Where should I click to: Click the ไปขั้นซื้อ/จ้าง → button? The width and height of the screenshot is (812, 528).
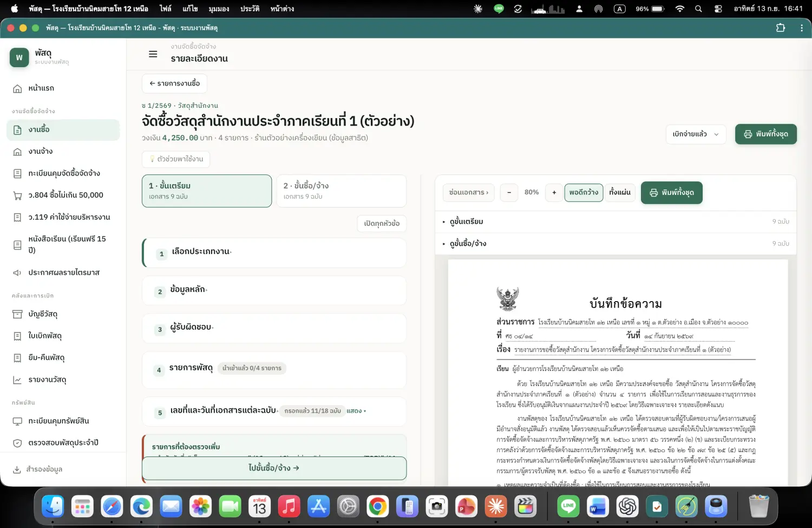click(x=274, y=468)
